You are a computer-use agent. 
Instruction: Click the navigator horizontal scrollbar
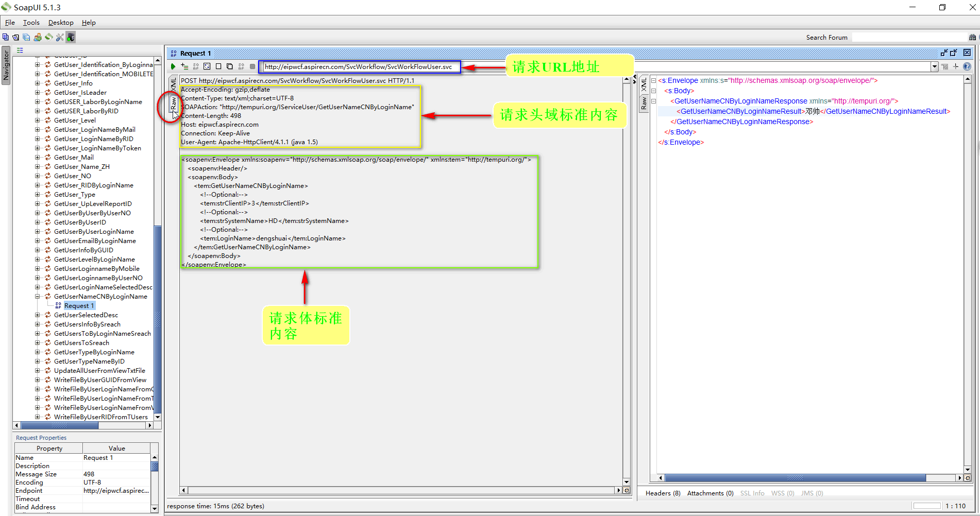tap(59, 425)
